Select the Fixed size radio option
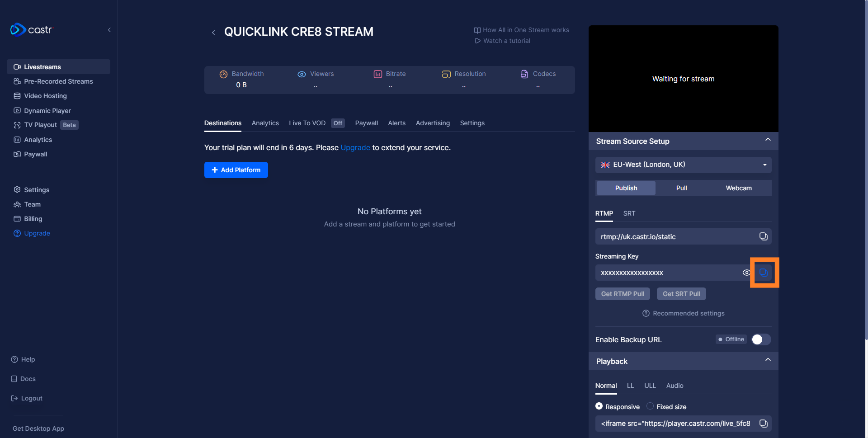 [650, 406]
